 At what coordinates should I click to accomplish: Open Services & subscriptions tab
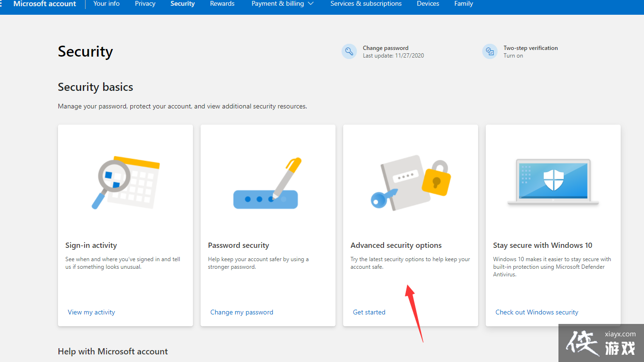(366, 4)
